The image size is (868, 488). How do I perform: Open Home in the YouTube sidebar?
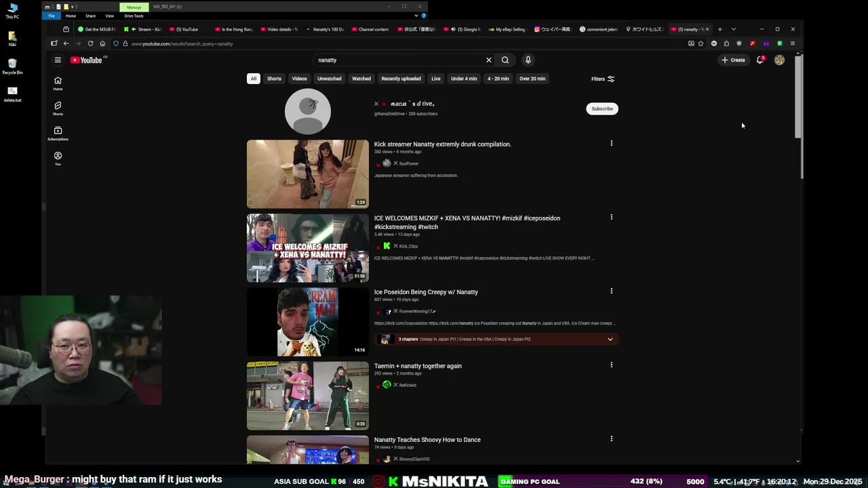(58, 83)
